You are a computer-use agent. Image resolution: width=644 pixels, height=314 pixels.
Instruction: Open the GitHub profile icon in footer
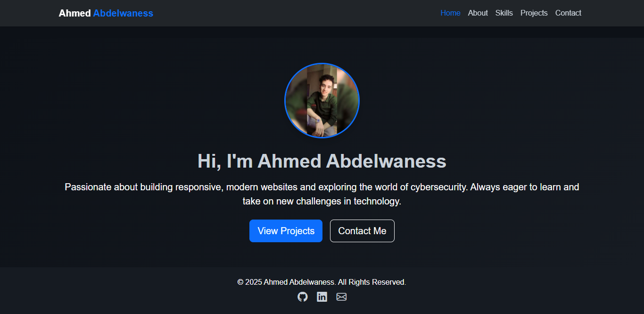click(x=303, y=297)
